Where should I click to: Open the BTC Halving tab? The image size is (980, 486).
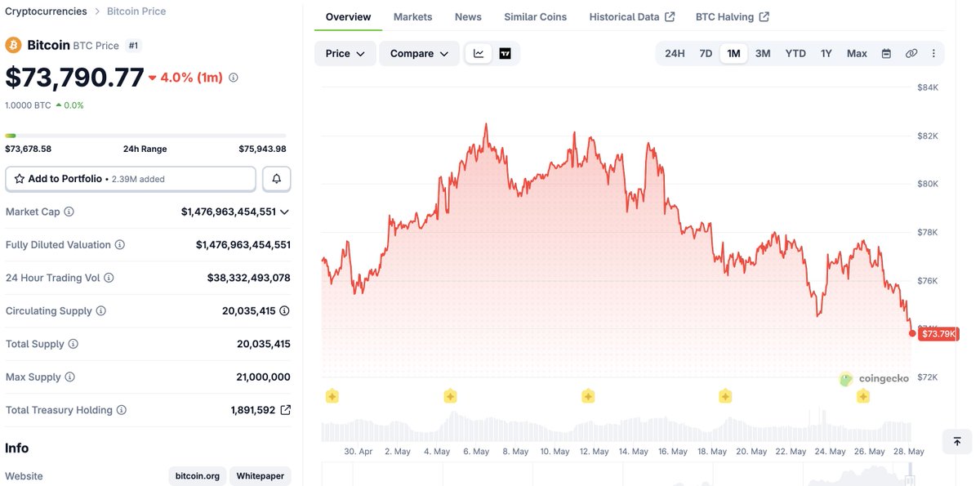732,16
